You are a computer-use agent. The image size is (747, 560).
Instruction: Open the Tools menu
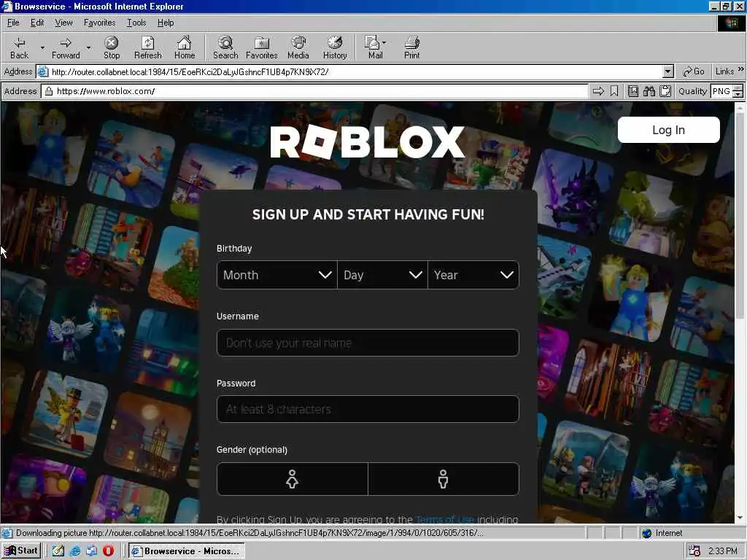136,23
